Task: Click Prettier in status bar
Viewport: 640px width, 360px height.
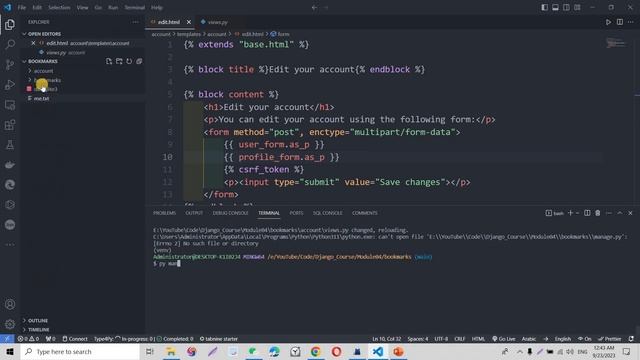Action: click(x=609, y=339)
